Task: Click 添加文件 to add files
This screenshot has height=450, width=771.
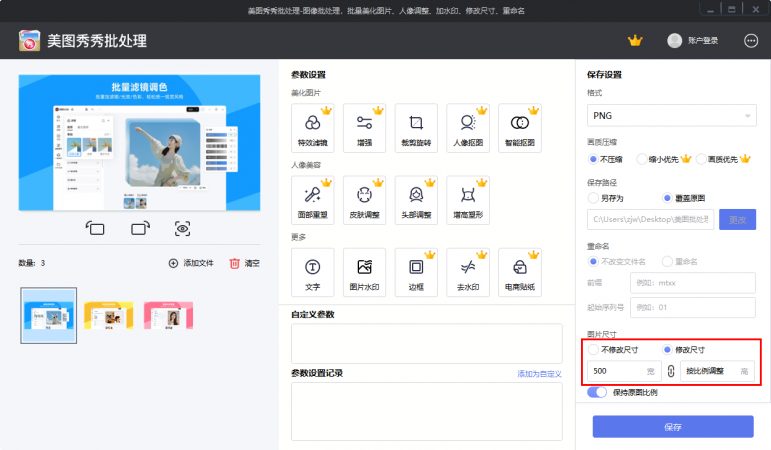Action: point(191,263)
